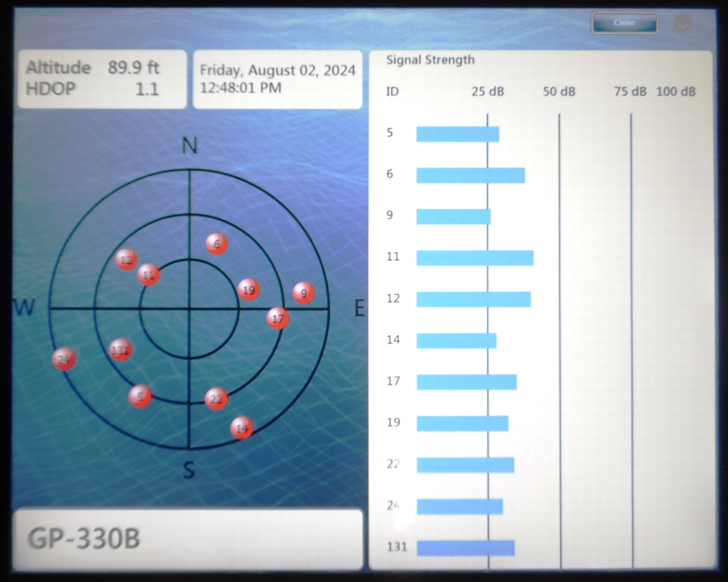Click the Altitude and HDOP panel
The image size is (728, 582).
click(102, 79)
